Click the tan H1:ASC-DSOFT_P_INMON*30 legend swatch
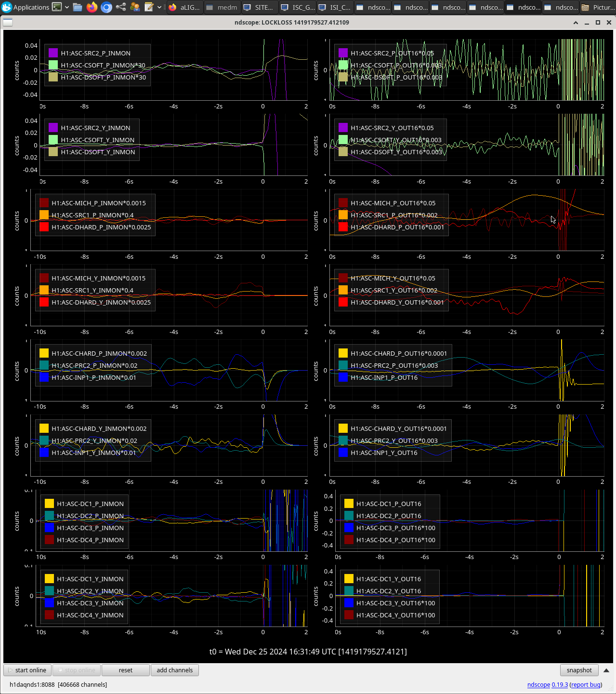 pyautogui.click(x=53, y=77)
